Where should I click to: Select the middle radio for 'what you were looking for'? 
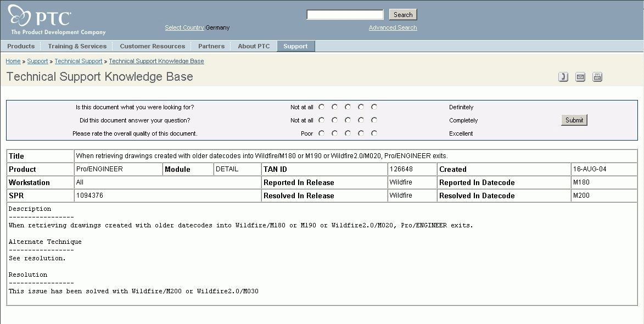tap(348, 107)
